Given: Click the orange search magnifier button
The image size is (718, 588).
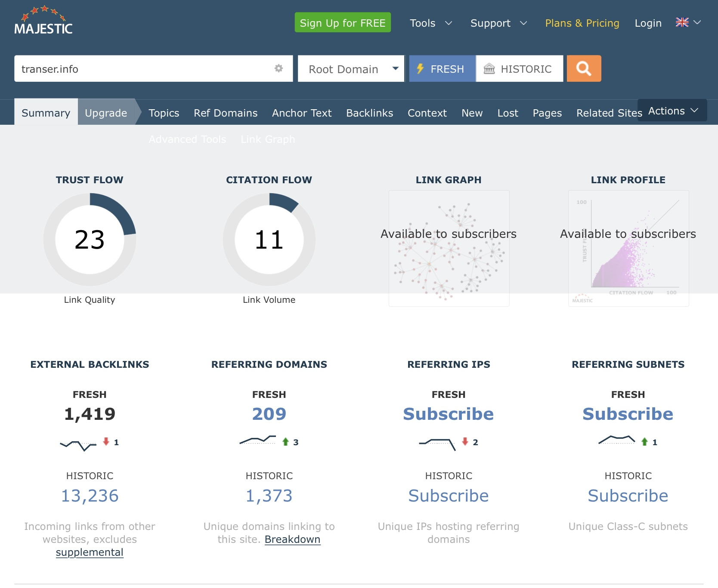Looking at the screenshot, I should (584, 68).
